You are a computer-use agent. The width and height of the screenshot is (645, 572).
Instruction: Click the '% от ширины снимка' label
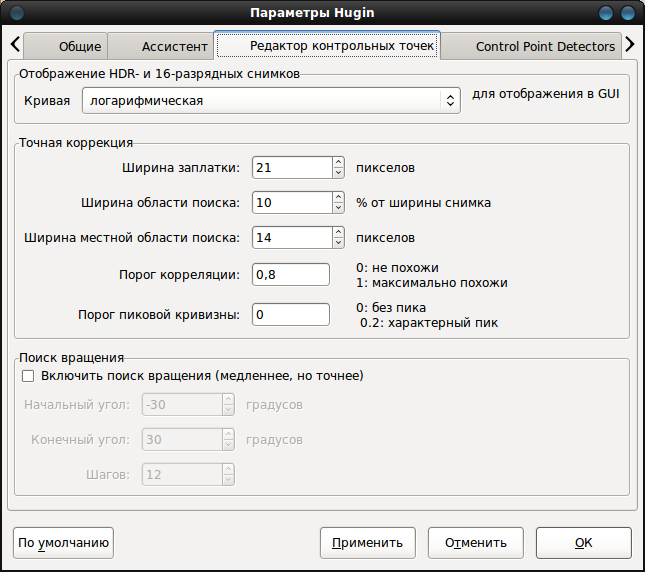point(423,203)
